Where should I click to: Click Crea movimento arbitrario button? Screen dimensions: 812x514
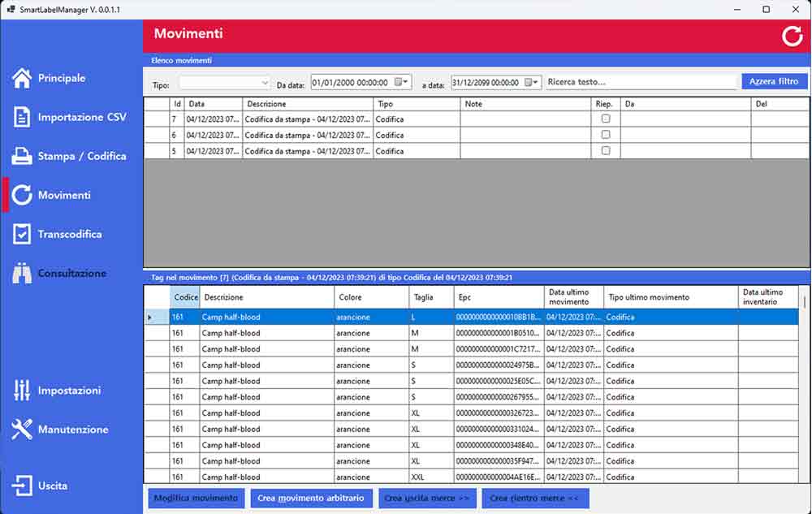click(x=311, y=498)
